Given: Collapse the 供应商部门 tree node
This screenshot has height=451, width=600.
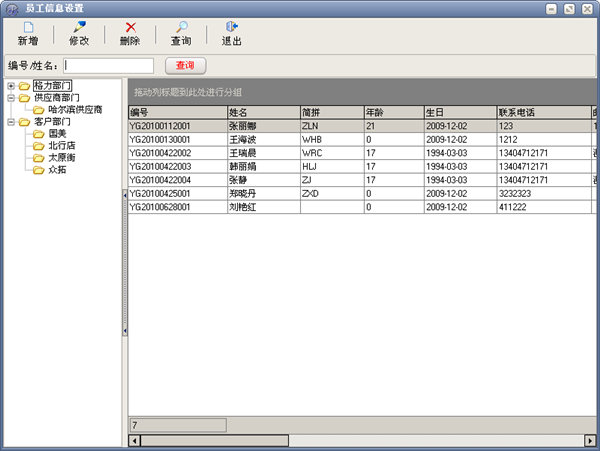Looking at the screenshot, I should click(x=10, y=97).
